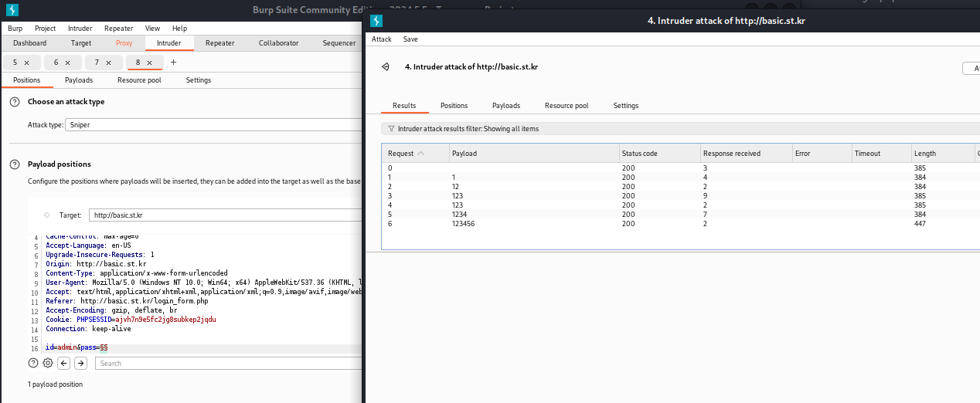Switch to the Sequencer tab
Viewport: 980px width, 403px height.
pyautogui.click(x=339, y=43)
